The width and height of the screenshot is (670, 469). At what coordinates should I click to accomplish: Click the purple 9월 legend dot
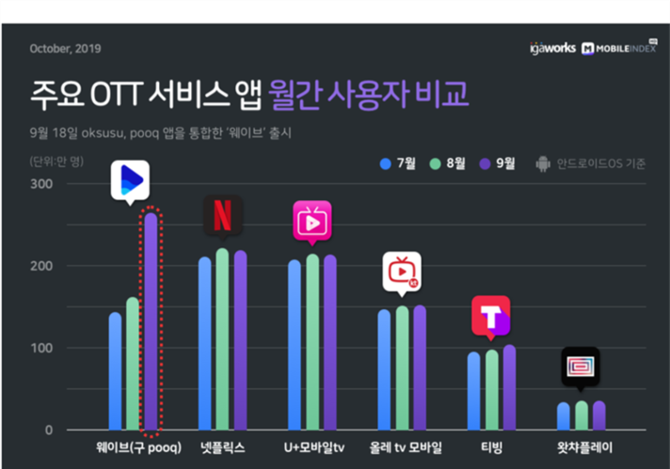click(485, 164)
